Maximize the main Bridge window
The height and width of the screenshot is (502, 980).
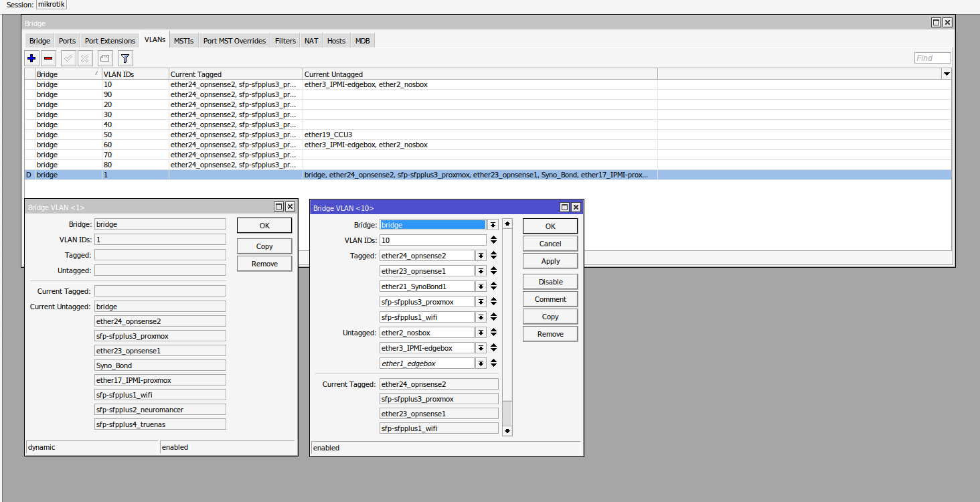936,23
